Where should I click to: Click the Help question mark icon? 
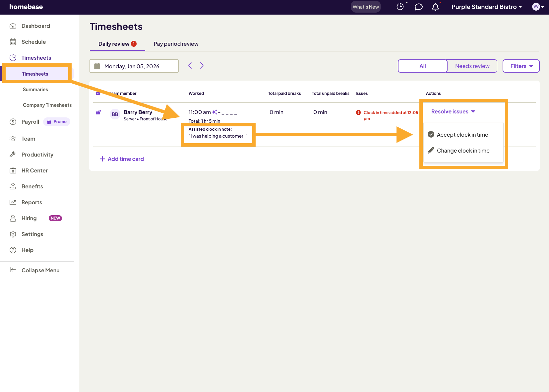13,250
